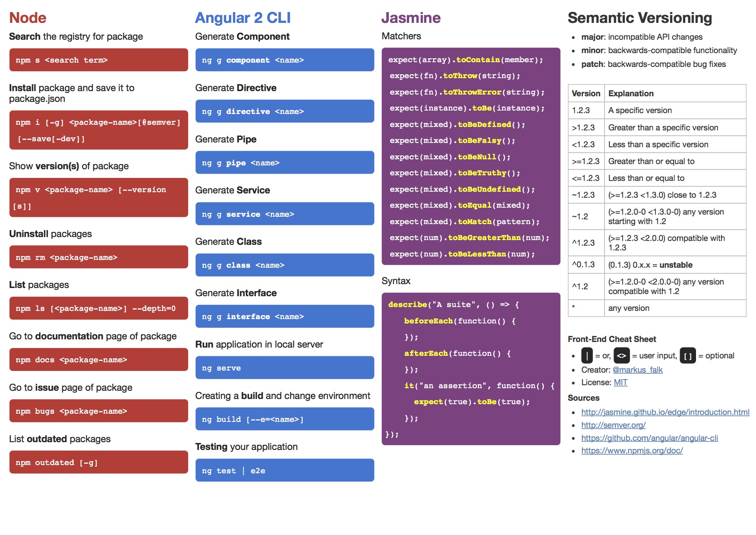The image size is (756, 535).
Task: Select the 'npm ls --depth=0' command block
Action: [98, 308]
